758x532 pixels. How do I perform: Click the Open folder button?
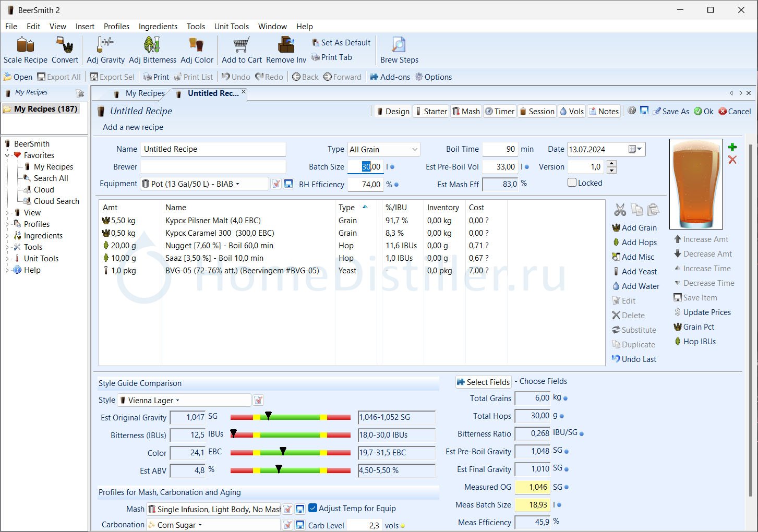pyautogui.click(x=18, y=77)
